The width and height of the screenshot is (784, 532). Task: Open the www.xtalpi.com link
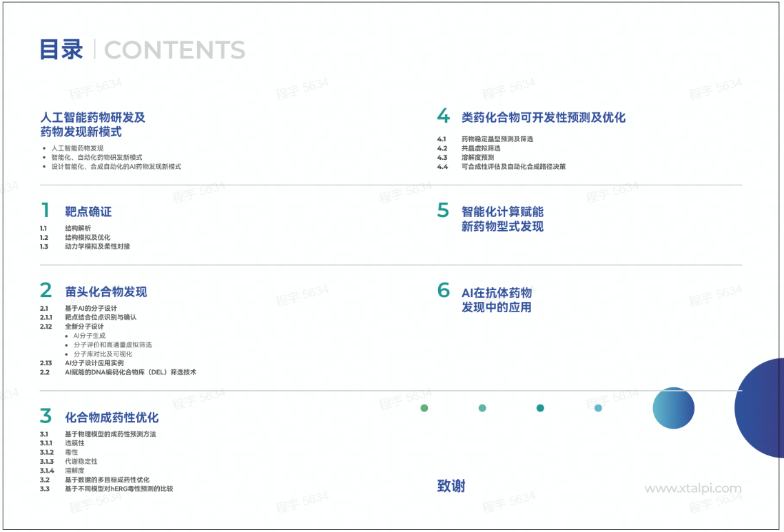point(693,489)
